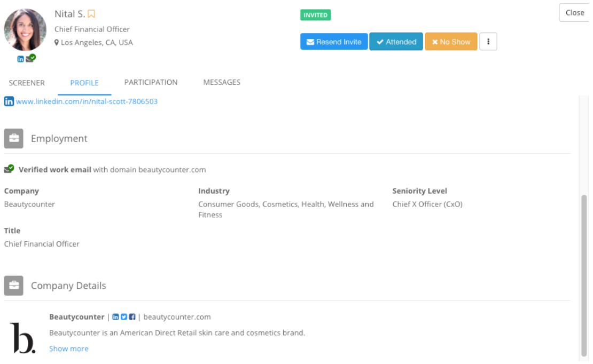
Task: Click the bookmark icon next to Nital S.
Action: pyautogui.click(x=91, y=14)
